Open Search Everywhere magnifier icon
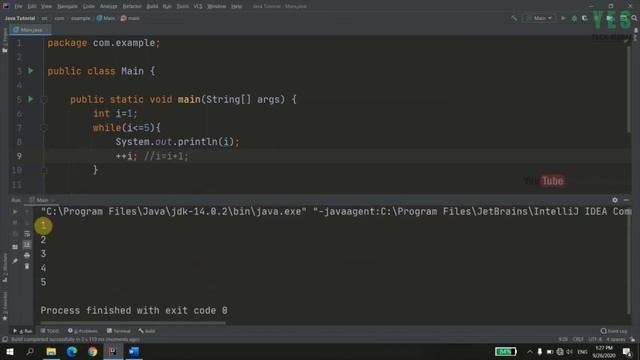Screen dimensions: 640x360 (634, 18)
